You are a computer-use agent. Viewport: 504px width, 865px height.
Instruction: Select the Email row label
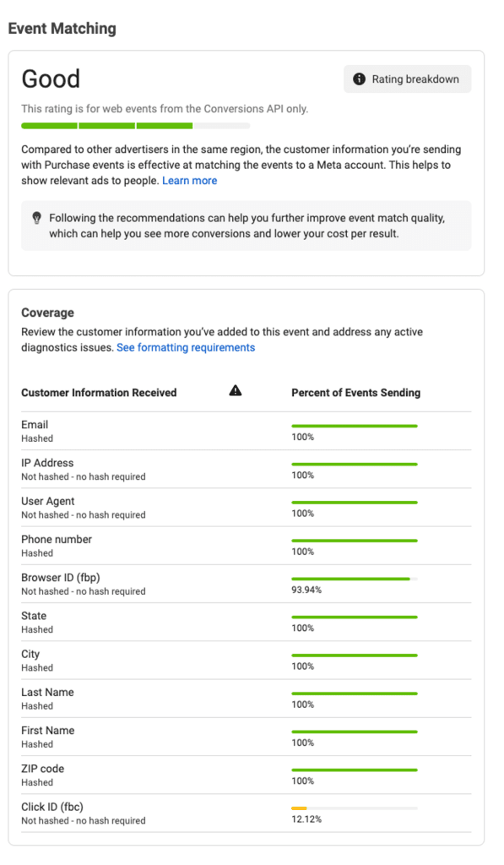click(35, 425)
